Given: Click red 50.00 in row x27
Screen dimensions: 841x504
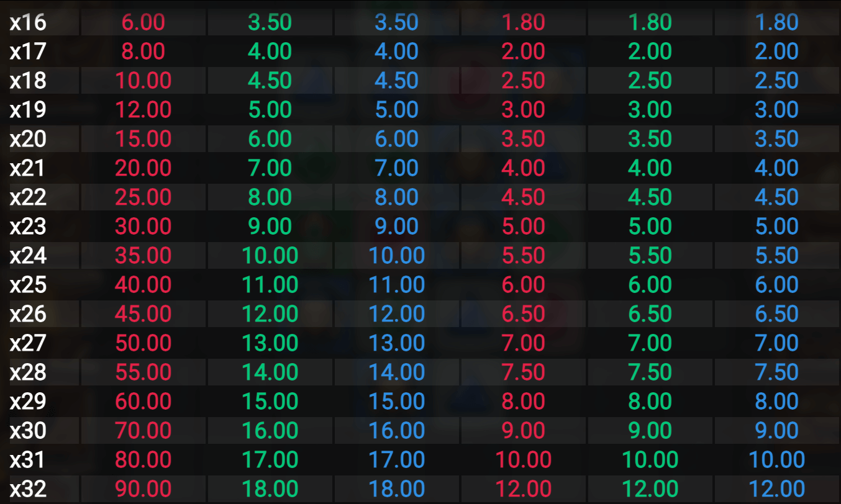Looking at the screenshot, I should (x=143, y=343).
